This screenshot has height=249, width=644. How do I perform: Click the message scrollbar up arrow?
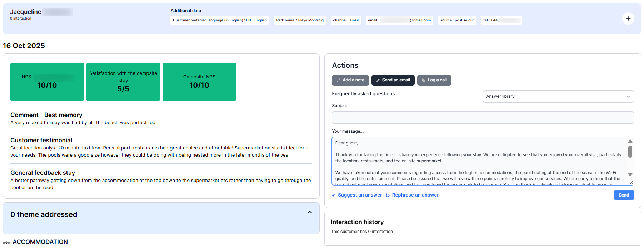tap(630, 141)
